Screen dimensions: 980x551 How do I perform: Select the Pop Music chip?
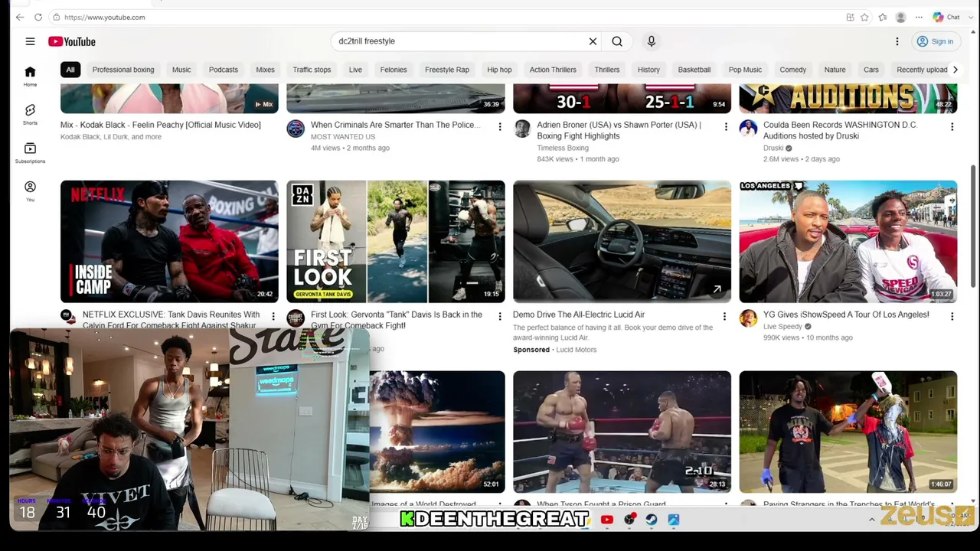(x=745, y=70)
